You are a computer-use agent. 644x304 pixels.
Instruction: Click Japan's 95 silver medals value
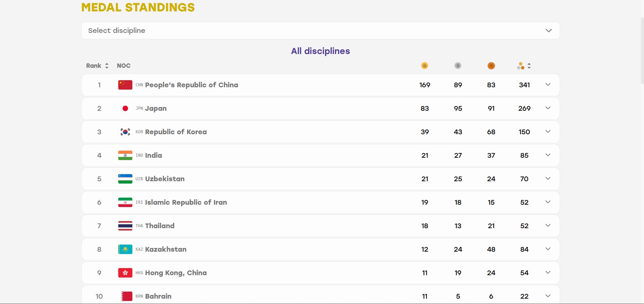point(458,108)
